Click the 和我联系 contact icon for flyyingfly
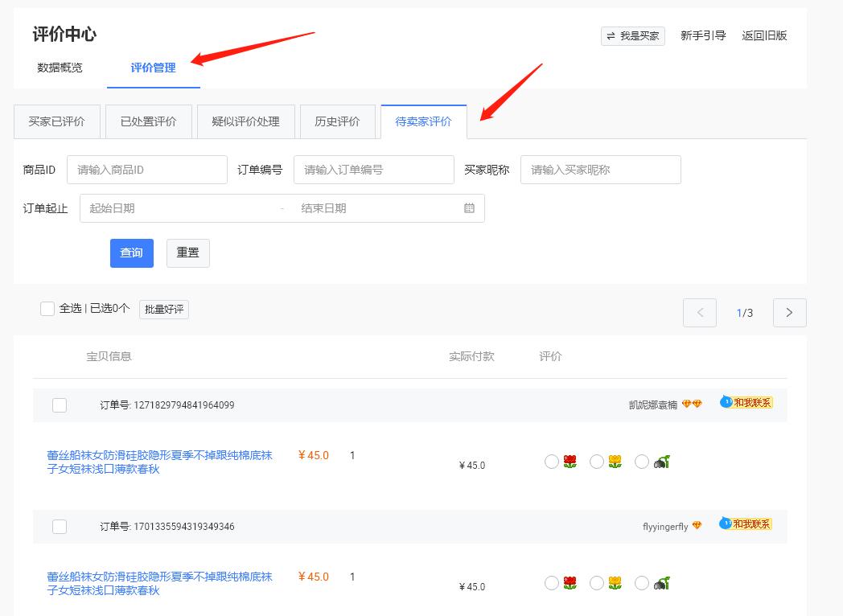Screen dimensions: 843x616 point(744,524)
